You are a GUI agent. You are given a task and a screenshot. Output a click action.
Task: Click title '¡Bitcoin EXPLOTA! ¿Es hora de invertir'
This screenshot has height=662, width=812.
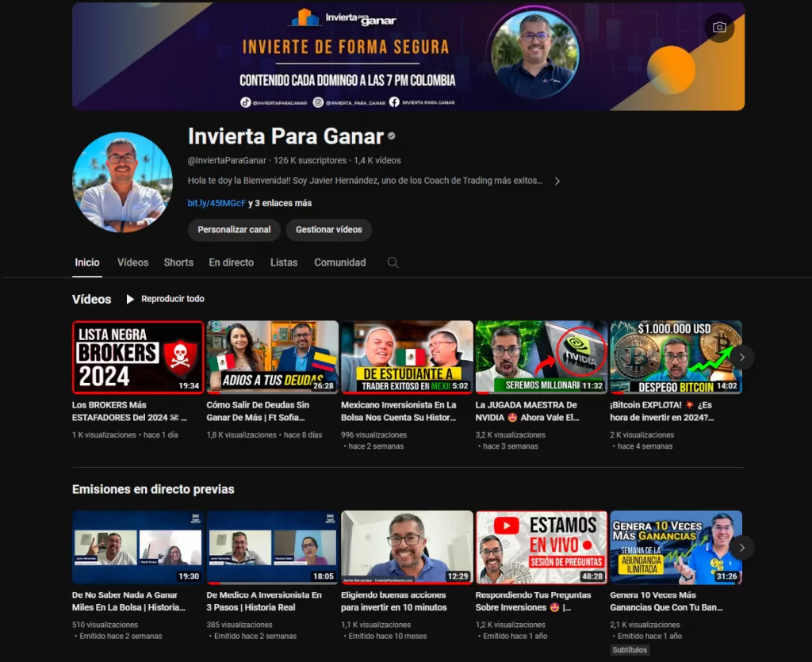(x=662, y=411)
